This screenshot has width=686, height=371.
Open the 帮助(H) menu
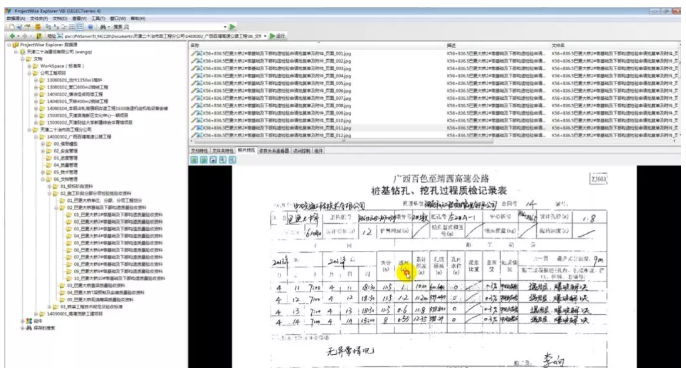pos(138,18)
